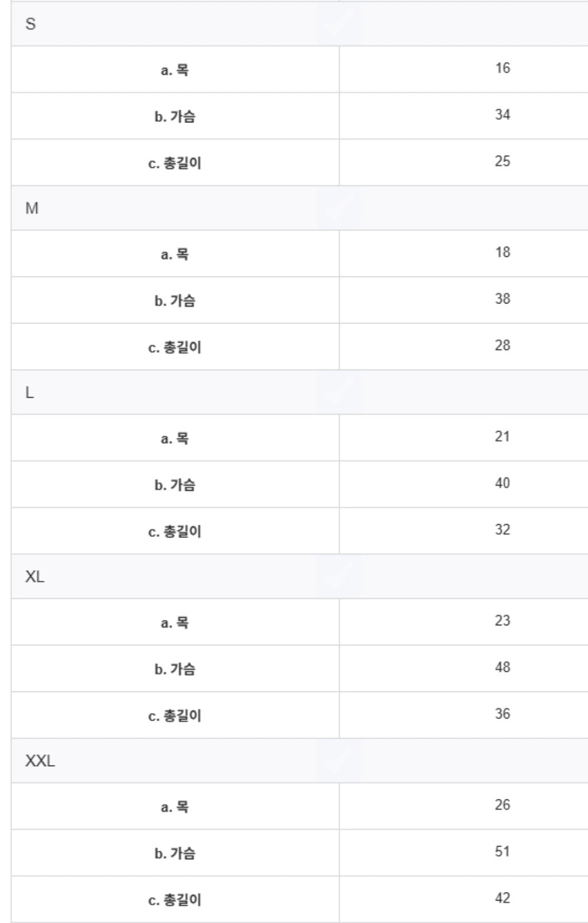Click the chest value 38 for size M
The height and width of the screenshot is (923, 588).
click(x=502, y=299)
